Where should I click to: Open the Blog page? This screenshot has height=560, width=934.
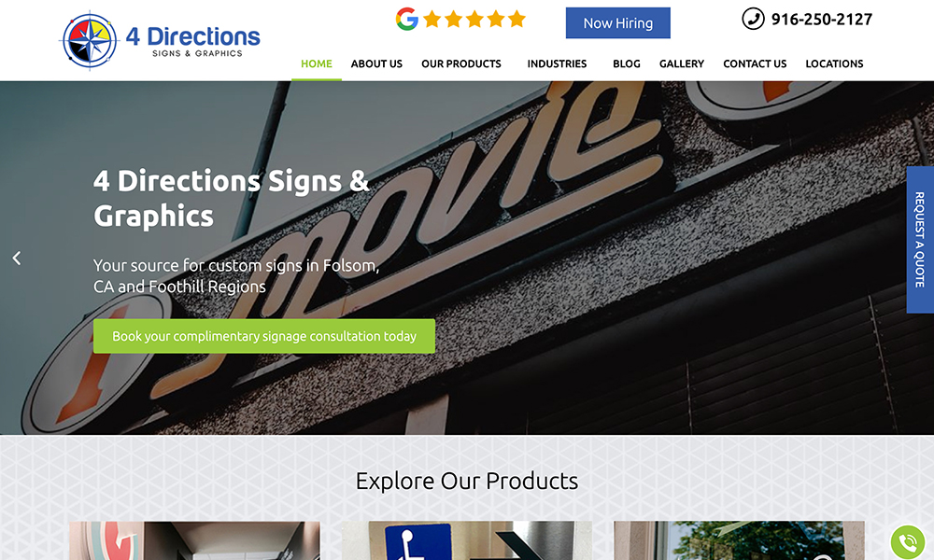[x=627, y=63]
